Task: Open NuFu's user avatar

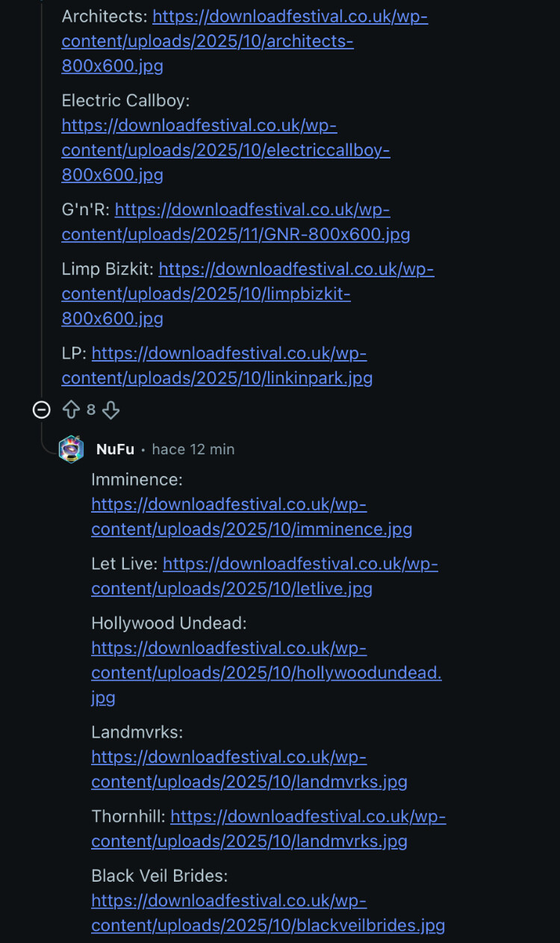Action: [72, 449]
